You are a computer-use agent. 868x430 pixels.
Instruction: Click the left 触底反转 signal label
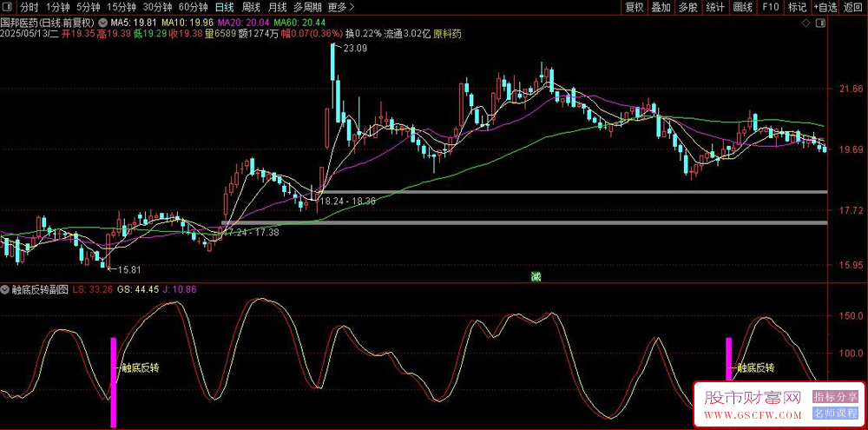(140, 368)
